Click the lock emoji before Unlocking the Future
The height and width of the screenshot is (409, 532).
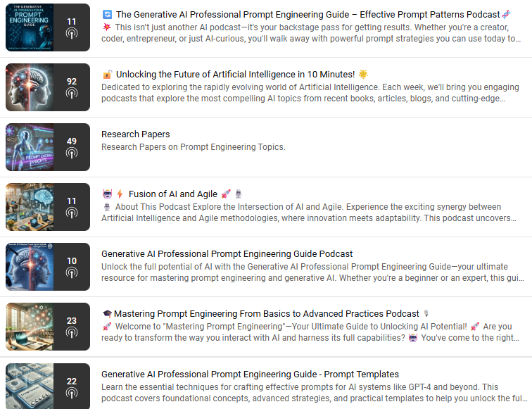[107, 74]
